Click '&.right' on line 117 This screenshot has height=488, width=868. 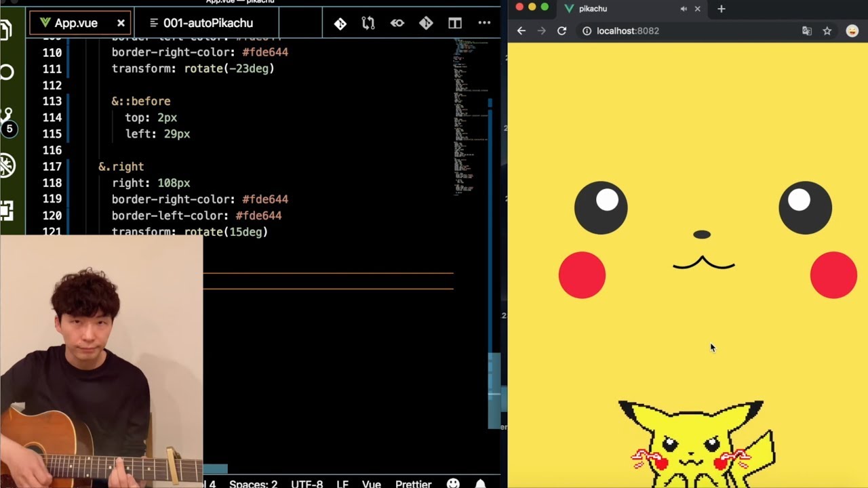pos(121,167)
